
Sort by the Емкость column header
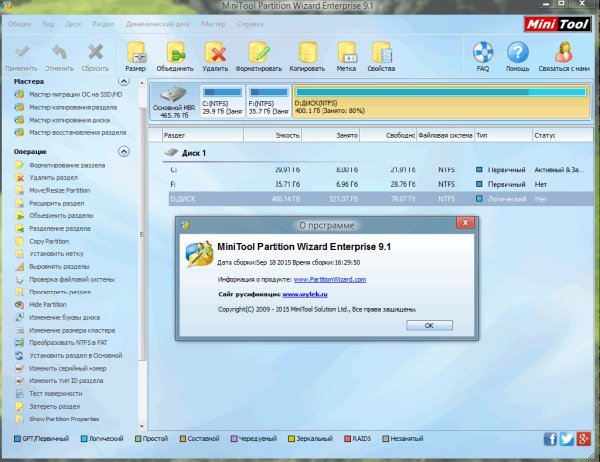click(272, 135)
